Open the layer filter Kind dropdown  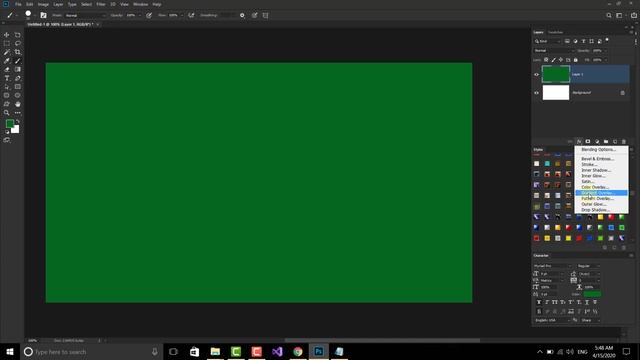pos(548,41)
